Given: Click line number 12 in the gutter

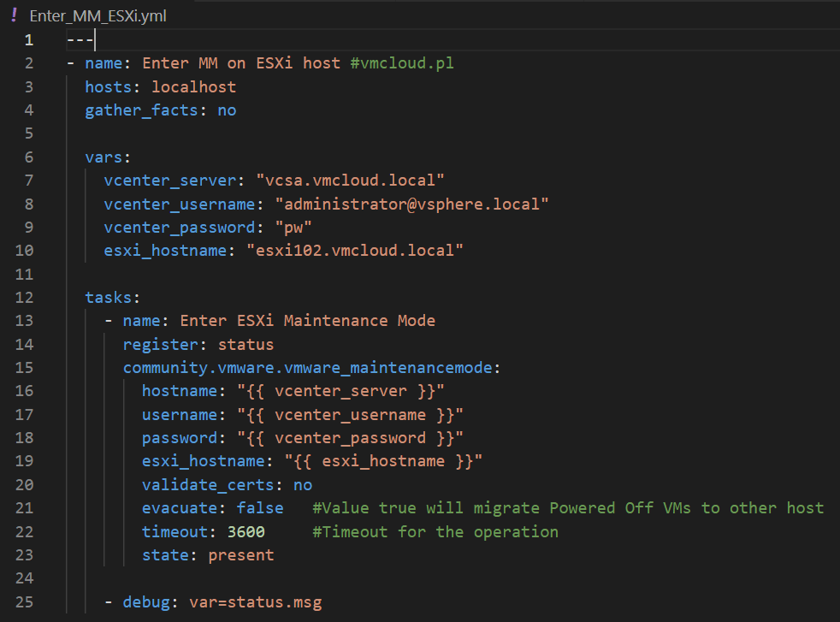Looking at the screenshot, I should [25, 298].
